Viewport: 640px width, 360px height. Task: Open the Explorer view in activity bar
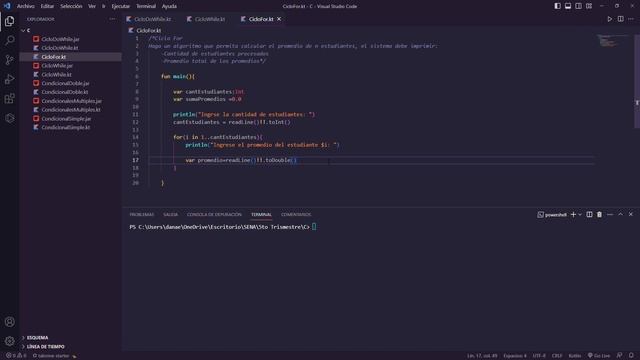coord(9,21)
